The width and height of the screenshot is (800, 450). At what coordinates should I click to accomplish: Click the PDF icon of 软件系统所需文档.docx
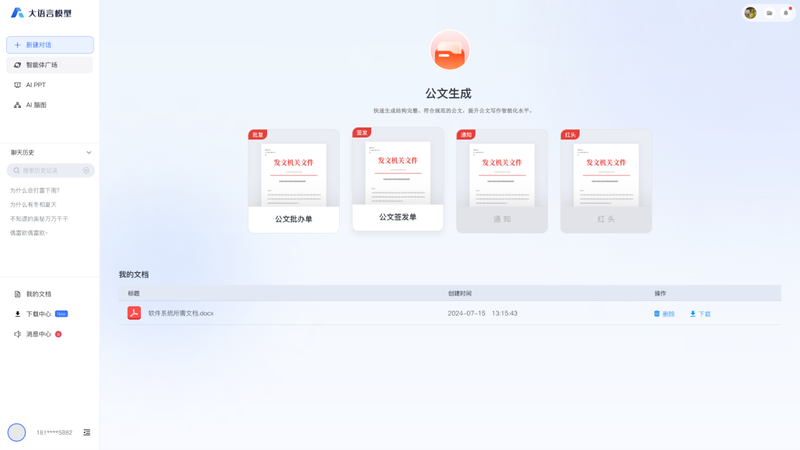click(x=134, y=313)
